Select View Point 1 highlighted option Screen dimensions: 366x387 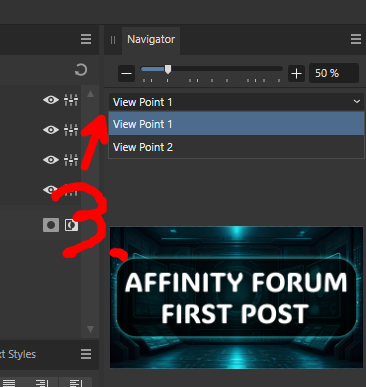[x=236, y=124]
